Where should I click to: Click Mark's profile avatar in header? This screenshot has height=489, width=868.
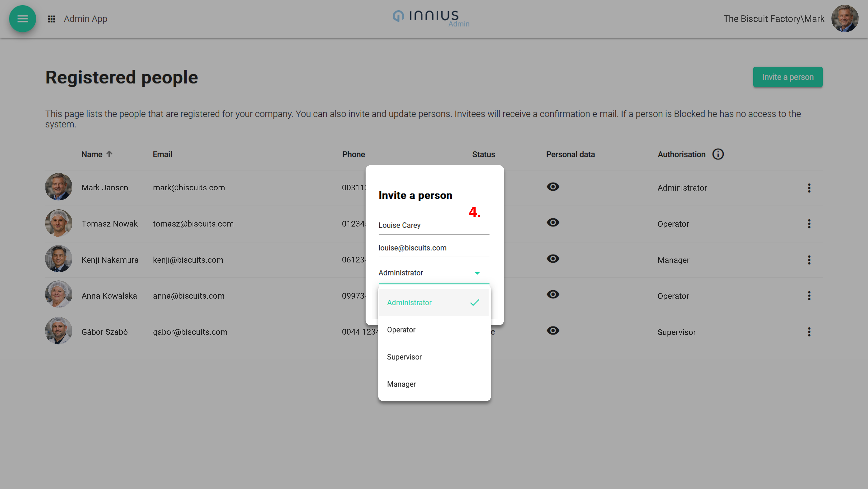coord(844,19)
